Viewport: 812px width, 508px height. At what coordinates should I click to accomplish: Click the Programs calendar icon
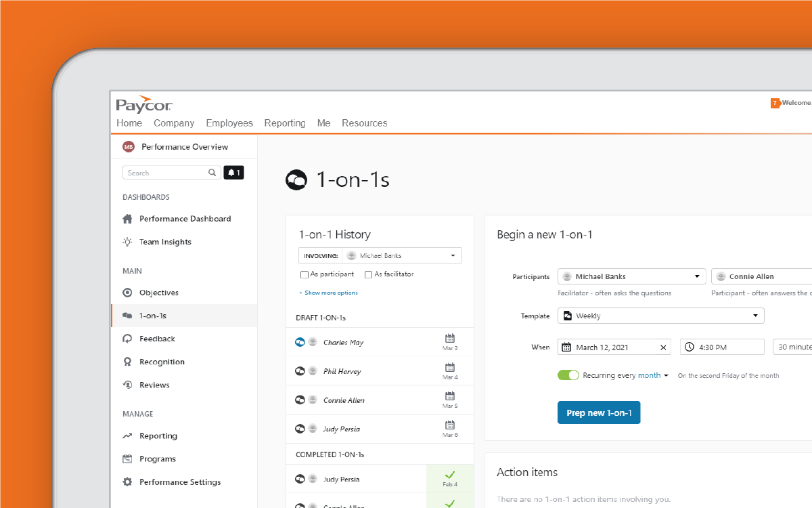(x=127, y=459)
